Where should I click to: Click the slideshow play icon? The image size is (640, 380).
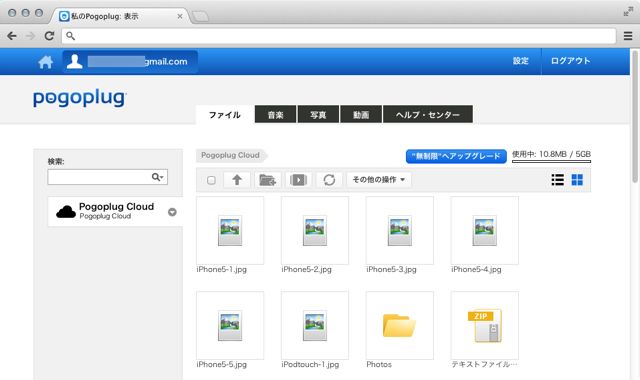click(x=298, y=180)
